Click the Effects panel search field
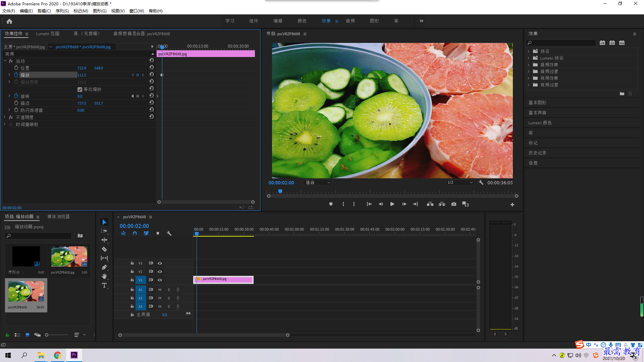 point(561,43)
